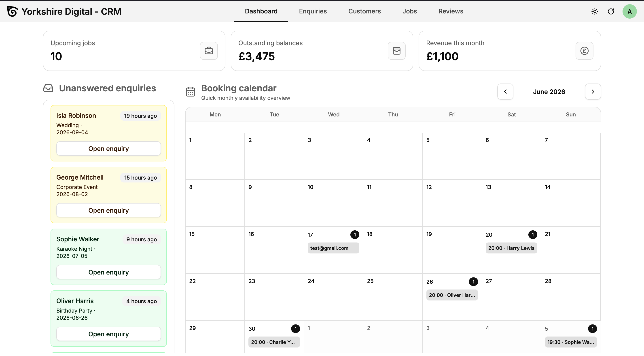
Task: Click the Wed column header
Action: [x=333, y=115]
